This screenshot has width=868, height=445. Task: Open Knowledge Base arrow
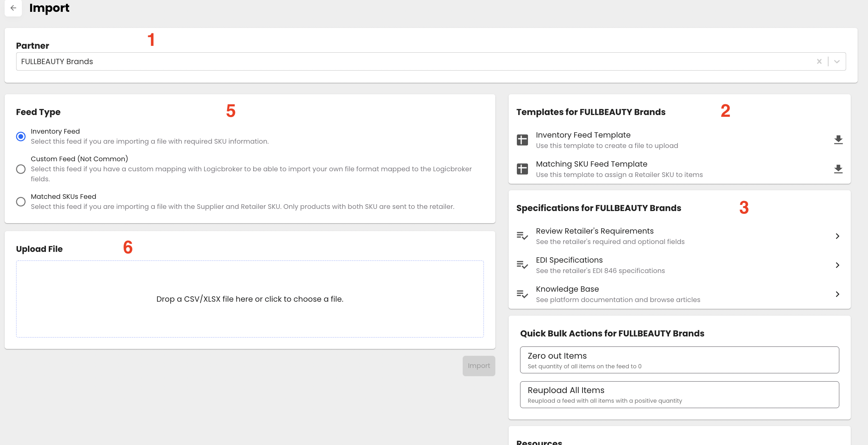[x=838, y=294]
